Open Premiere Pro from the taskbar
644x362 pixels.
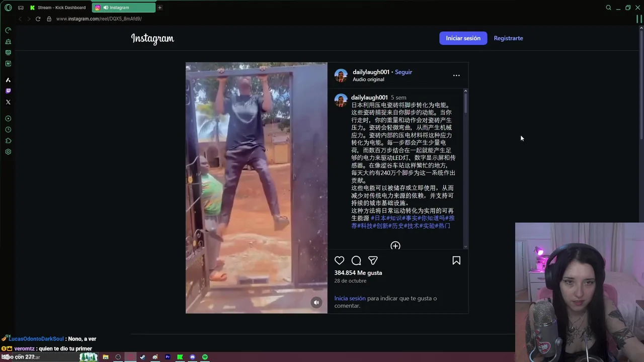coord(168,357)
